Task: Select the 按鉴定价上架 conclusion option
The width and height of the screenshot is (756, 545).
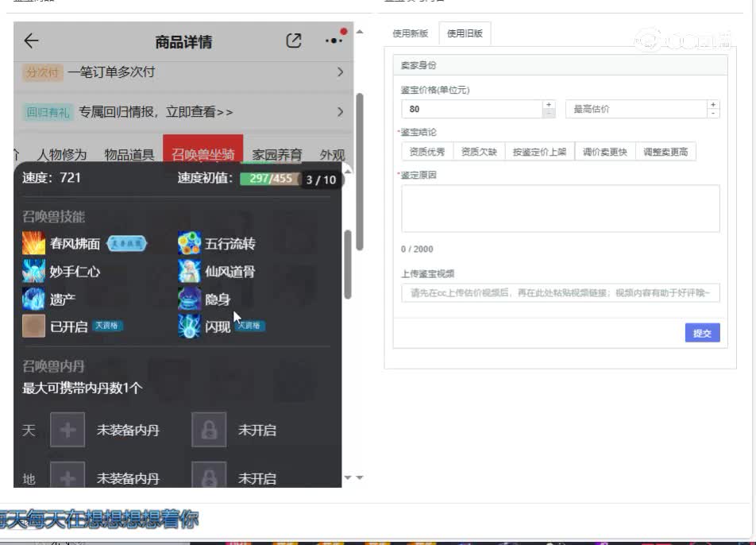Action: pos(539,152)
